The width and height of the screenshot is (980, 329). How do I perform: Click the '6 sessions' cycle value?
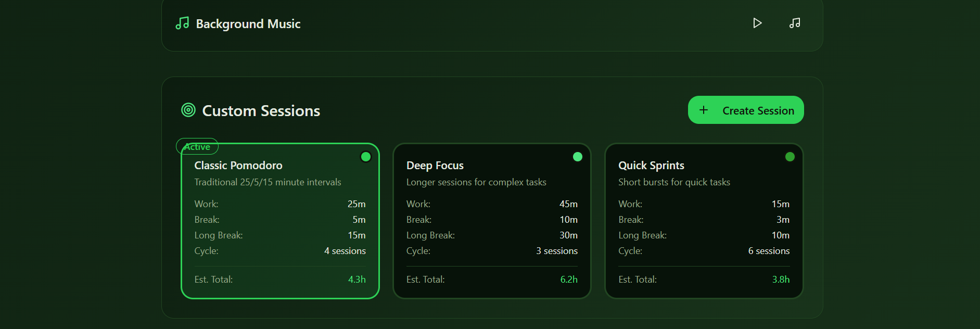click(769, 251)
